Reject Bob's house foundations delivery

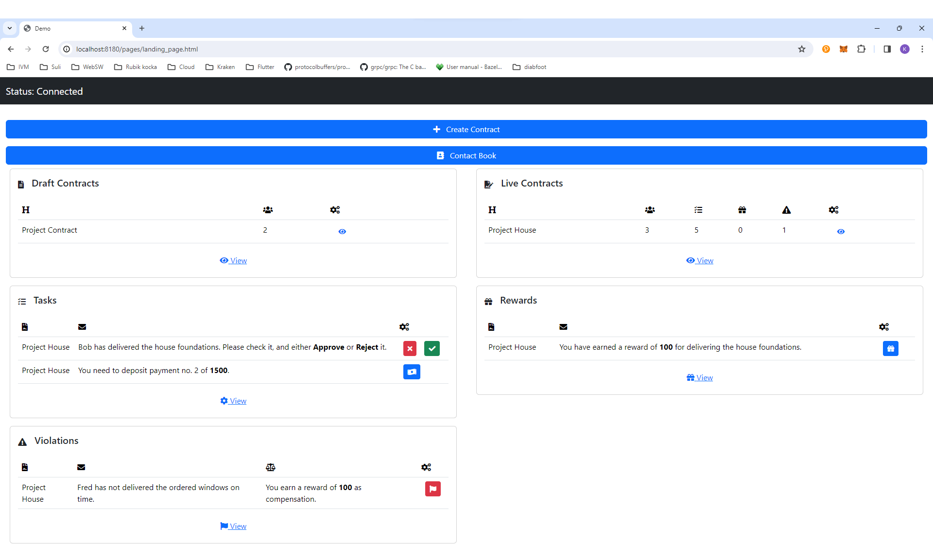410,348
